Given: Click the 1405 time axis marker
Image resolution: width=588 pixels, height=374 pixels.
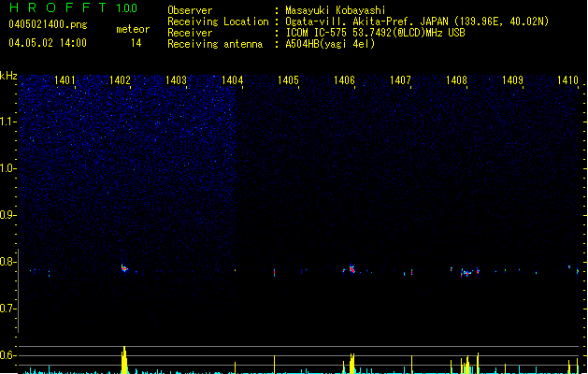Looking at the screenshot, I should [x=288, y=80].
